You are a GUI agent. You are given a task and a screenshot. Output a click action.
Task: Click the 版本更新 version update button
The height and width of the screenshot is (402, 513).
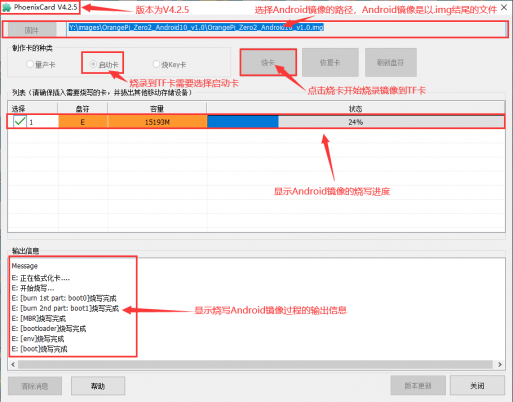(418, 385)
